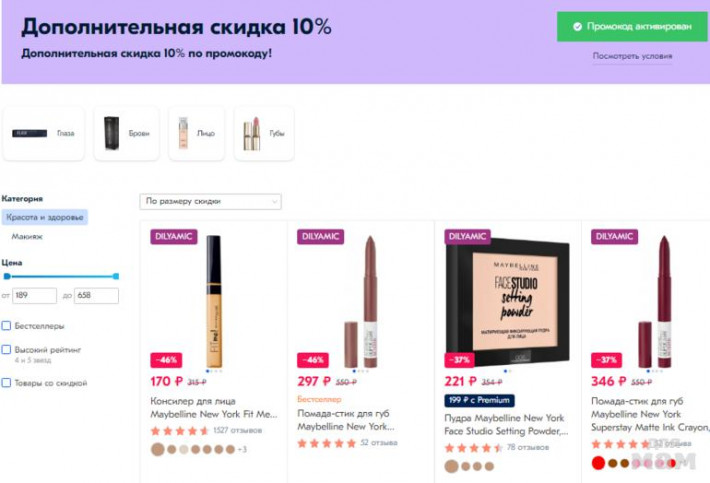The image size is (710, 483).
Task: Select the Макияж subcategory
Action: (x=27, y=236)
